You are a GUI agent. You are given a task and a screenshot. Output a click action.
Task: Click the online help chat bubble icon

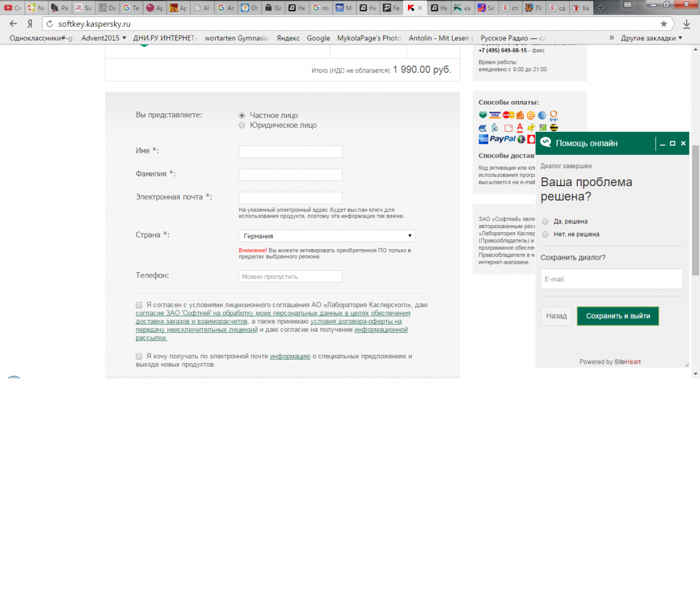click(546, 142)
